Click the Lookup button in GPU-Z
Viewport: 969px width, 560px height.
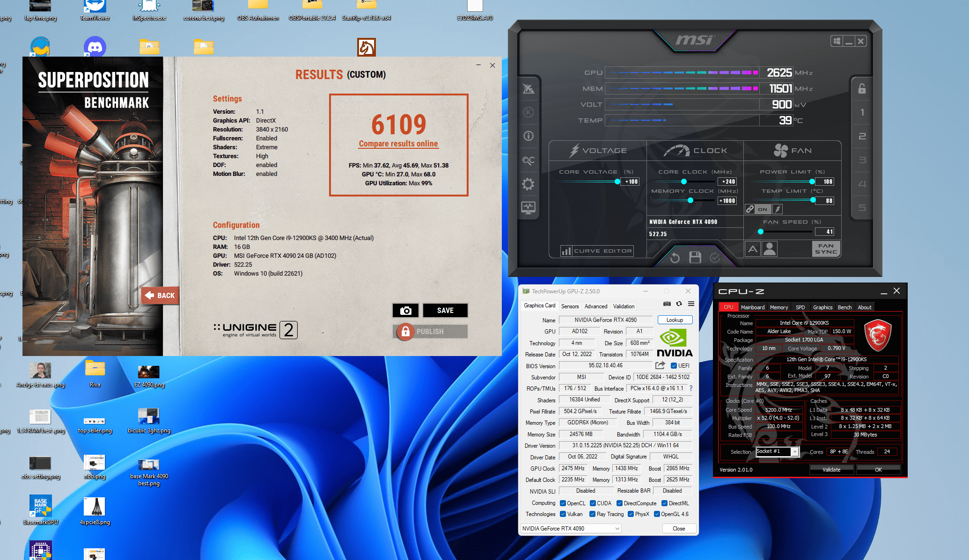click(x=675, y=320)
